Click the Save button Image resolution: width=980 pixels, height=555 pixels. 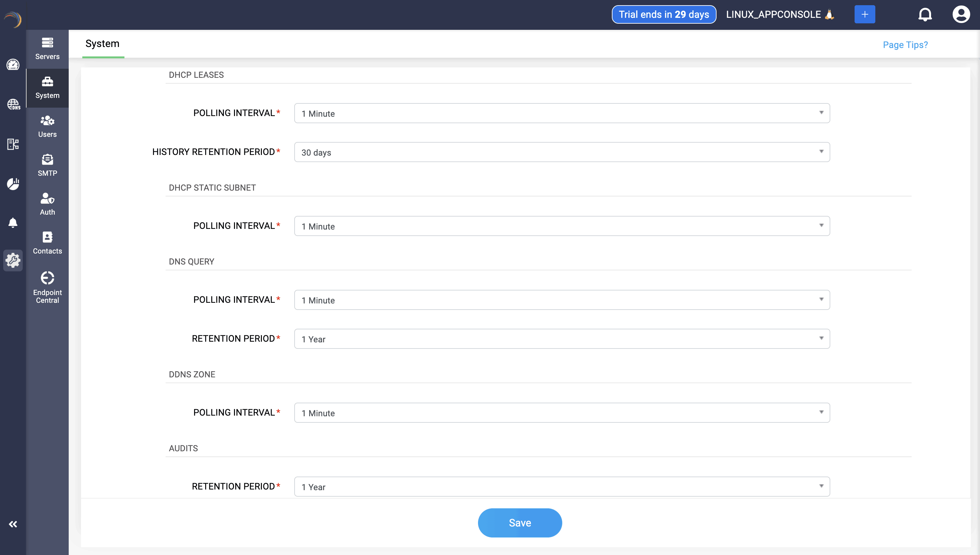coord(520,523)
